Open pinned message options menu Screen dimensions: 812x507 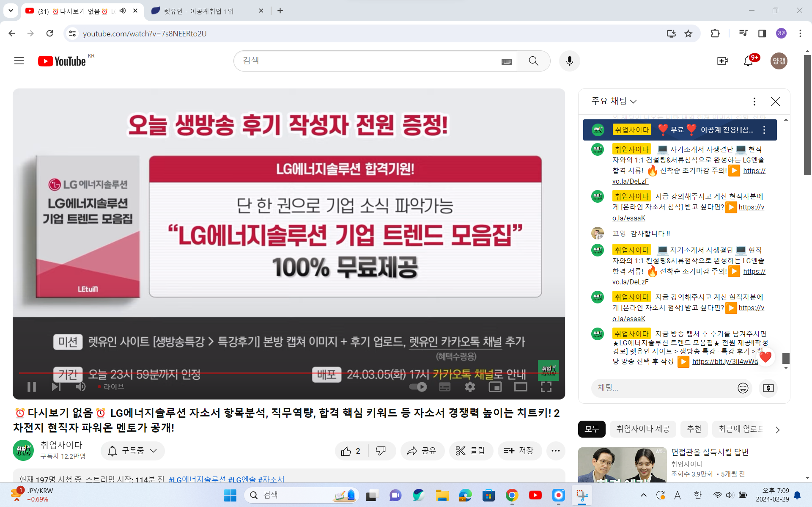(x=764, y=130)
